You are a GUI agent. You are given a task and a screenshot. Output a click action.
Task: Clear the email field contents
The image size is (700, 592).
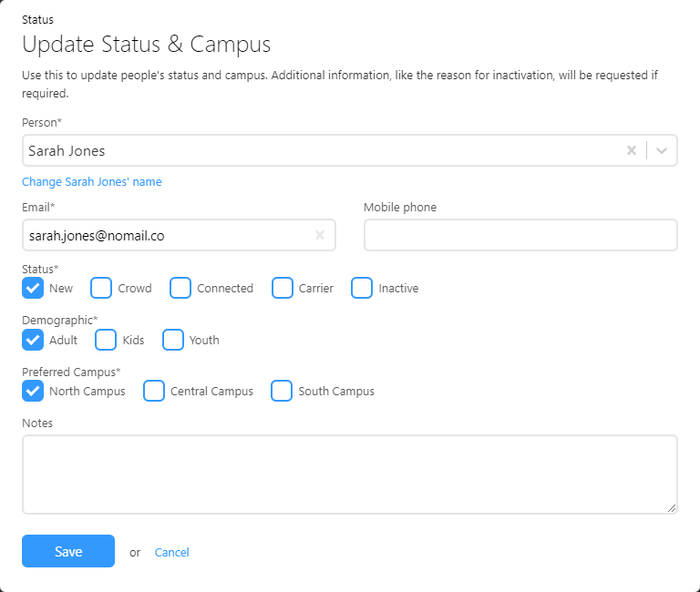coord(320,235)
